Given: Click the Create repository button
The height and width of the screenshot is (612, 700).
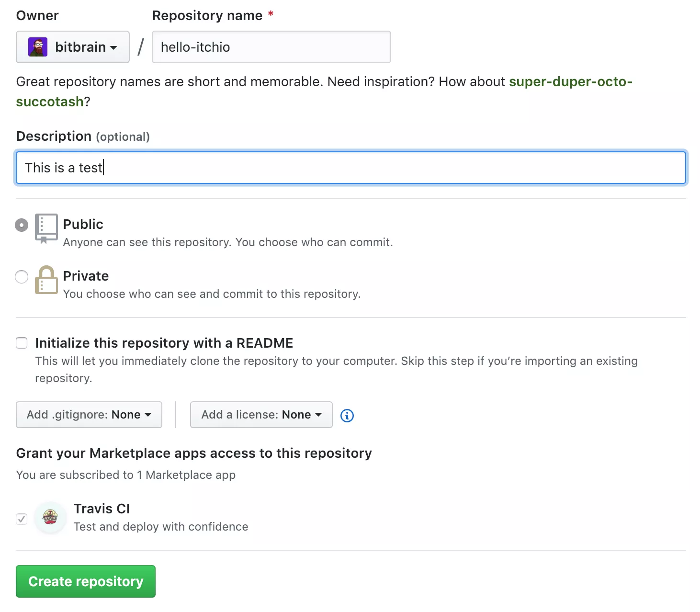Looking at the screenshot, I should pos(86,581).
